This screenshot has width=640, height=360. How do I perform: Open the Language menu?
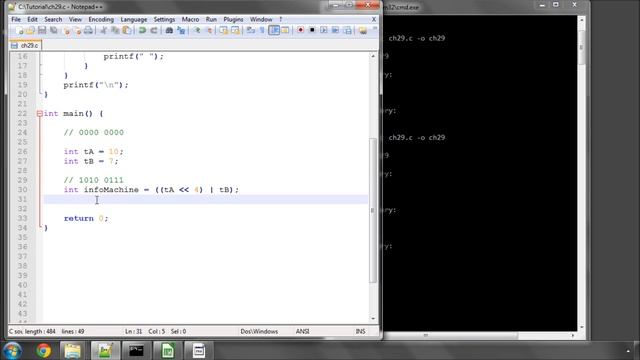tap(133, 19)
